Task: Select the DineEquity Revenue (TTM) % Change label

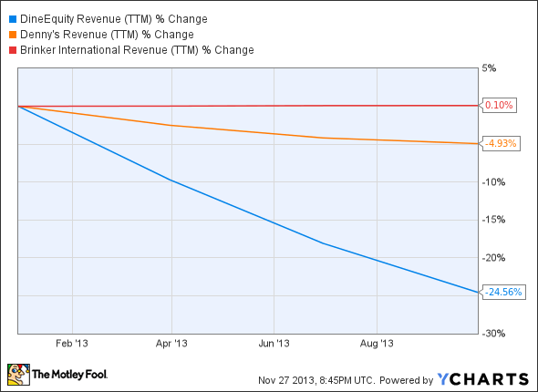Action: coord(114,19)
